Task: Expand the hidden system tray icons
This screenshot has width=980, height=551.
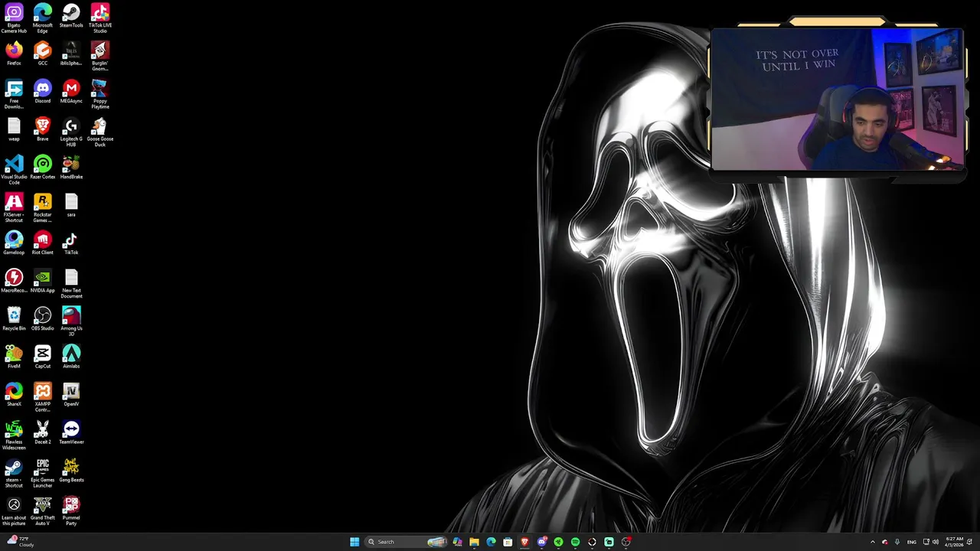Action: tap(872, 542)
